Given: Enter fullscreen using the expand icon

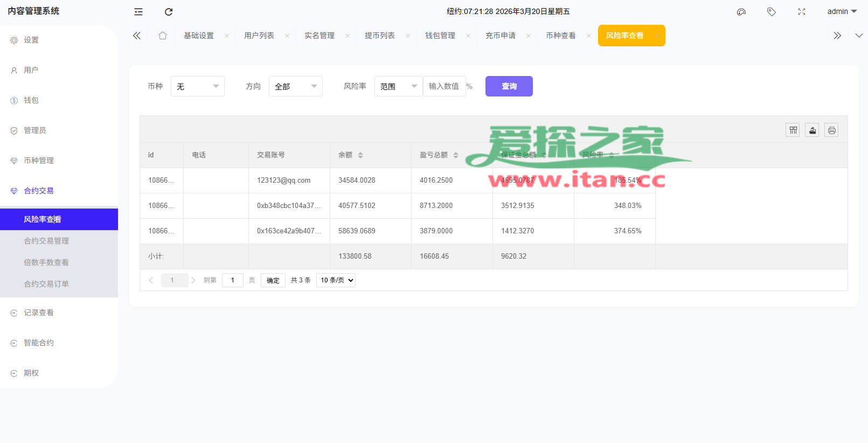Looking at the screenshot, I should click(802, 11).
